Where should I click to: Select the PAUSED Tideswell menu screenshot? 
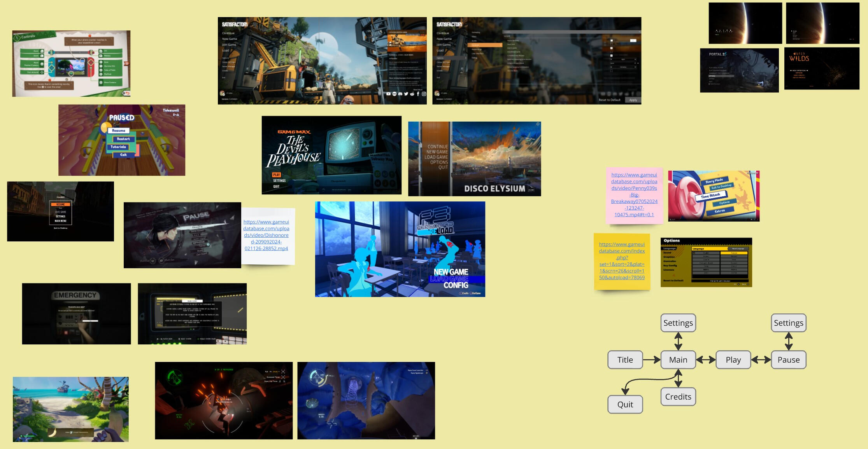pyautogui.click(x=122, y=140)
